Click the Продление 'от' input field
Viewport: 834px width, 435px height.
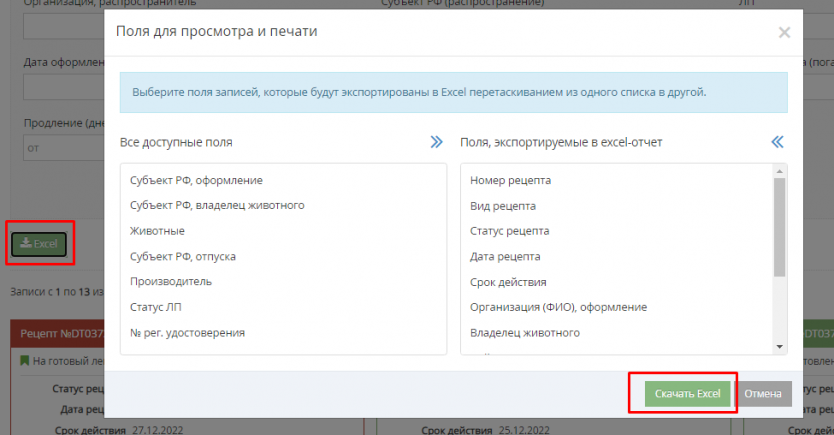click(60, 148)
